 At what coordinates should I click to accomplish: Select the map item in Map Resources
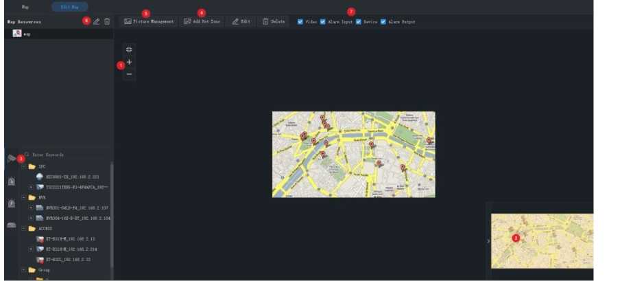[26, 33]
